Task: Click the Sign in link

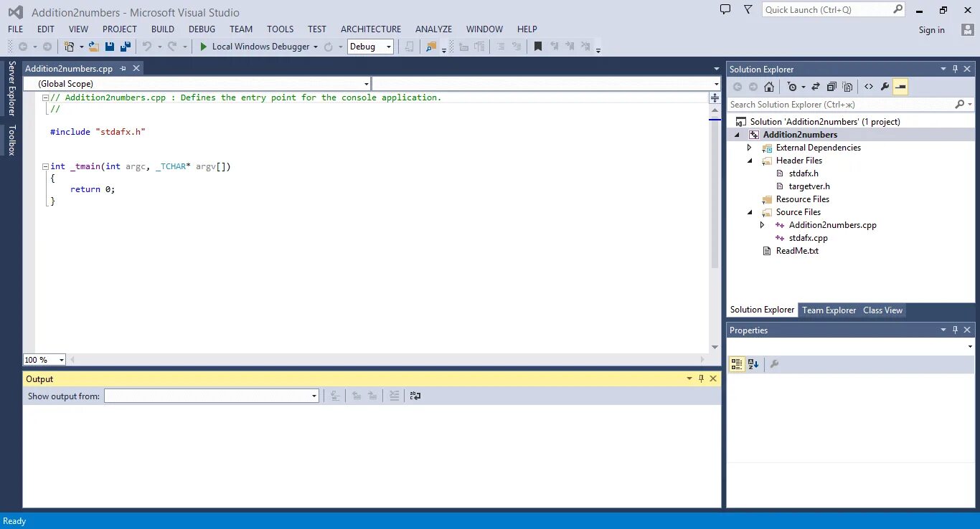Action: coord(931,30)
